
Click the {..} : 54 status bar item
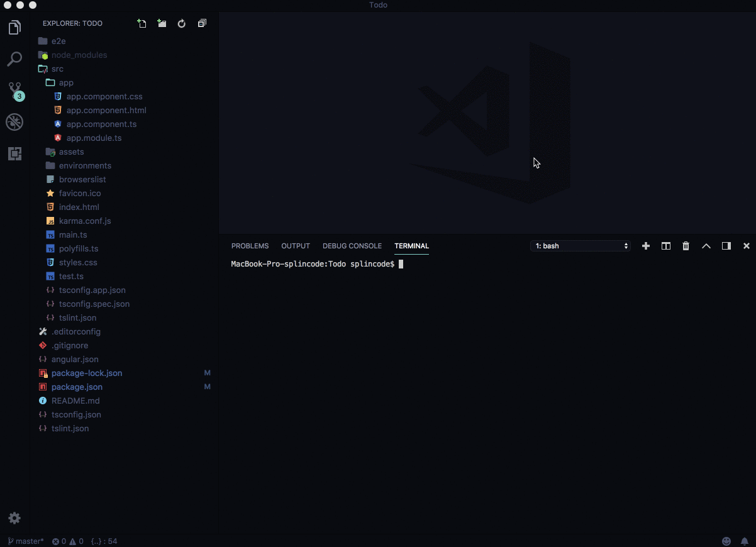[x=104, y=541]
